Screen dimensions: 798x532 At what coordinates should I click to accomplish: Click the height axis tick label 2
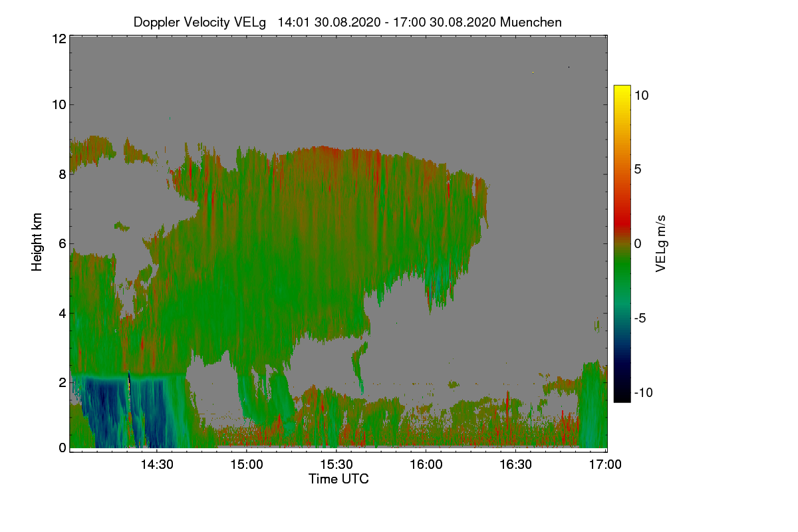(x=61, y=382)
